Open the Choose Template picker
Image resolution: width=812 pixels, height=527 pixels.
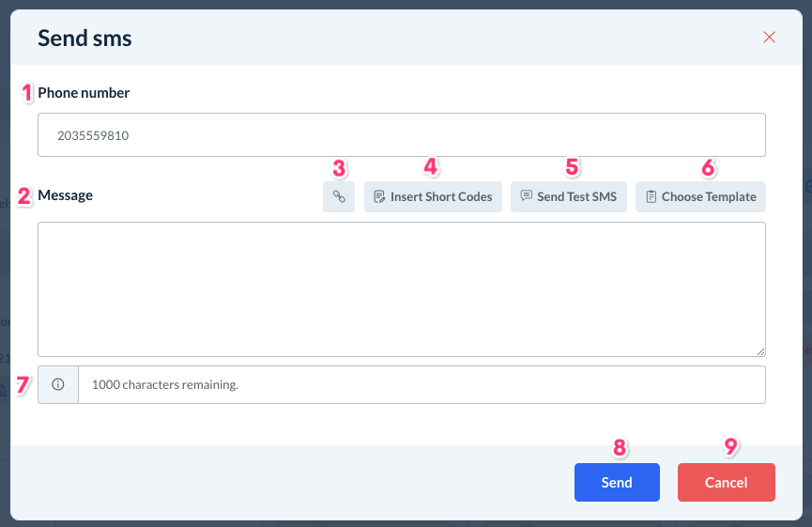point(700,197)
